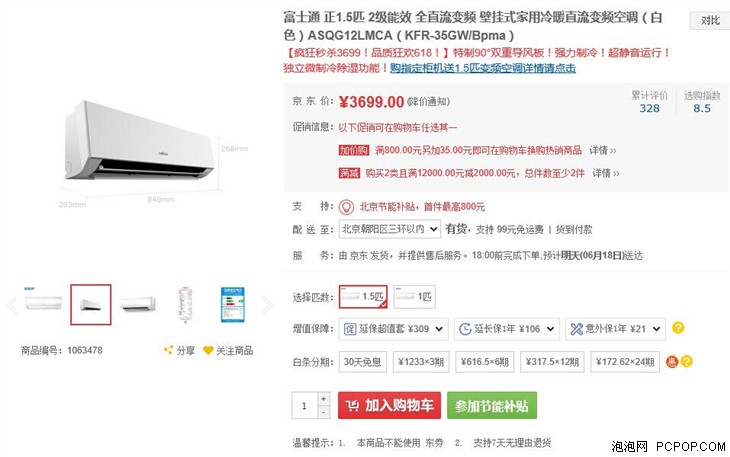The image size is (730, 457).
Task: Open the energy label thumbnail image
Action: pos(232,305)
